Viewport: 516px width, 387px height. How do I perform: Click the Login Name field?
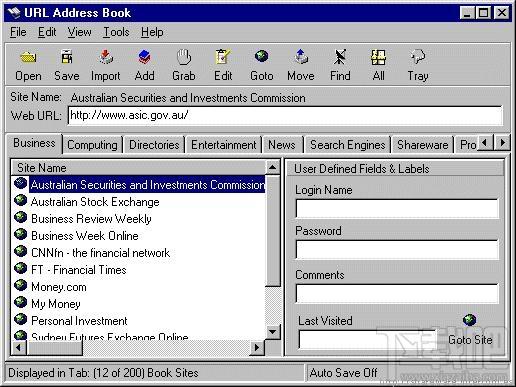point(397,209)
